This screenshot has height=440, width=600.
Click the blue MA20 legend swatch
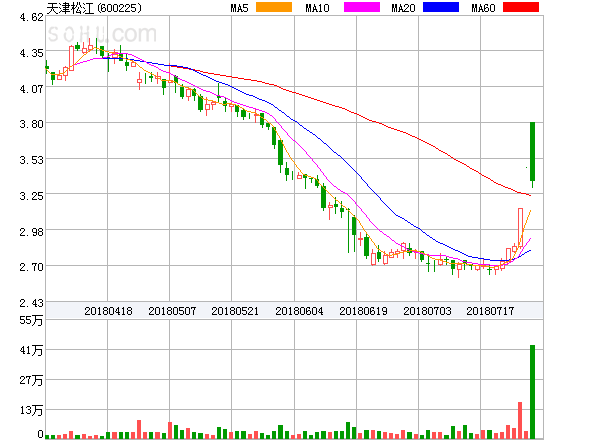[x=441, y=7]
